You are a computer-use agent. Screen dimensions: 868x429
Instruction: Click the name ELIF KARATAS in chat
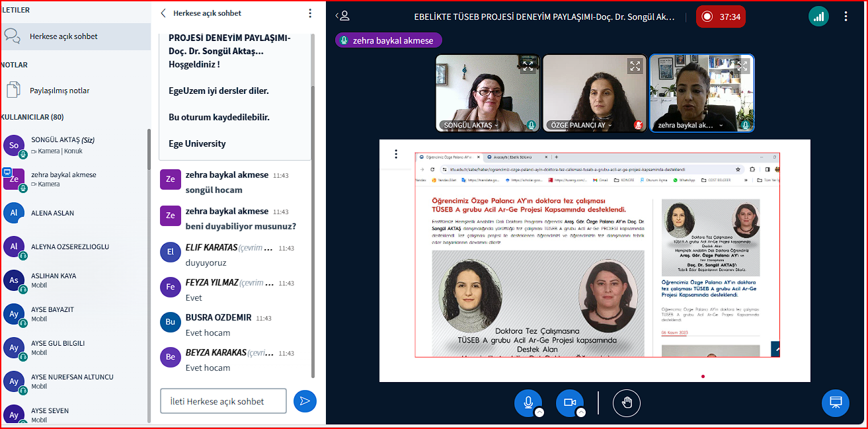[x=212, y=247]
